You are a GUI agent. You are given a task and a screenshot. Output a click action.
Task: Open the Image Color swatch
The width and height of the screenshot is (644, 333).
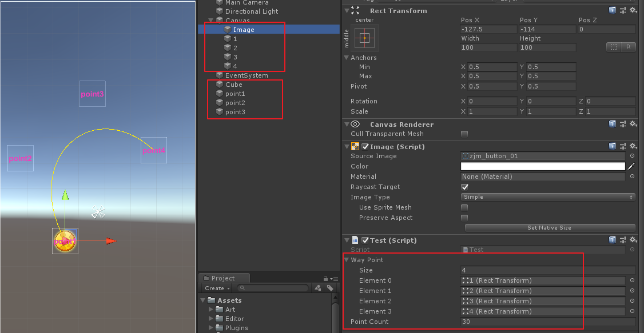[x=542, y=166]
